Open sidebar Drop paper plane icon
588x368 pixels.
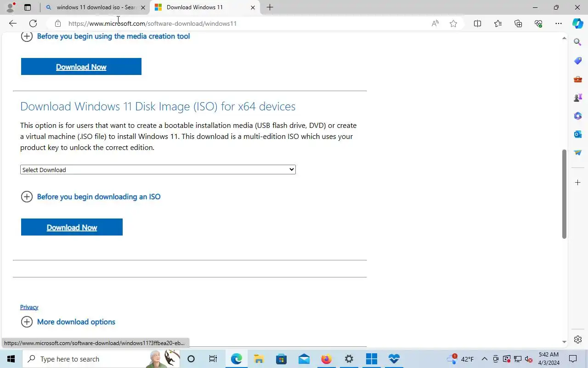pyautogui.click(x=578, y=153)
